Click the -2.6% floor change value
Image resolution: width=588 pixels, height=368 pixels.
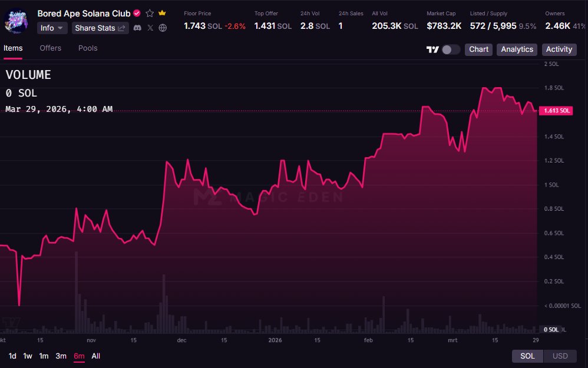[x=235, y=26]
